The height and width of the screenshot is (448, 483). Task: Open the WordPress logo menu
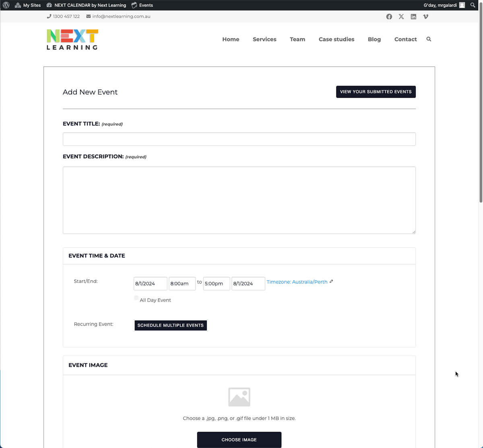(x=6, y=5)
